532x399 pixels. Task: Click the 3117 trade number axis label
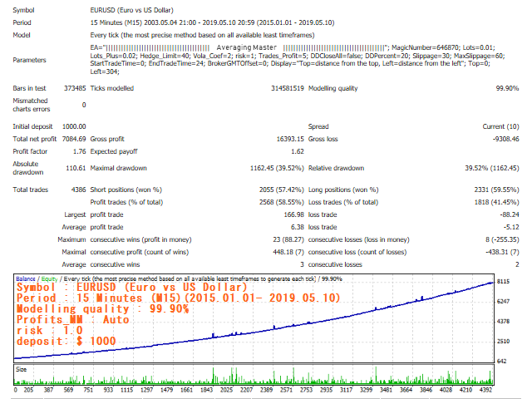coord(346,390)
